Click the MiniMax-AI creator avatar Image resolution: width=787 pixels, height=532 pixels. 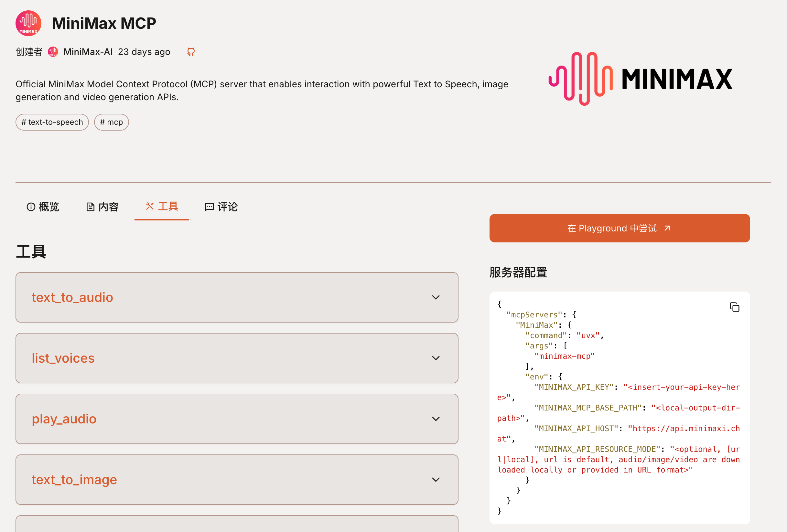[x=53, y=52]
